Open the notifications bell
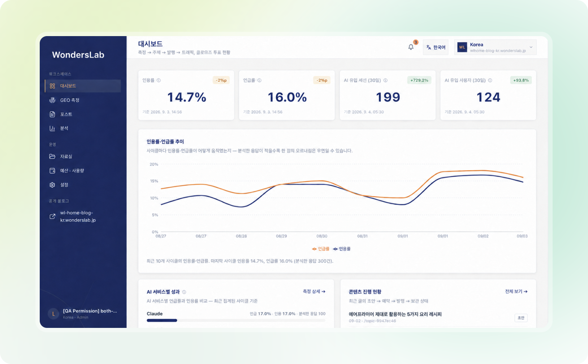588x364 pixels. point(411,47)
